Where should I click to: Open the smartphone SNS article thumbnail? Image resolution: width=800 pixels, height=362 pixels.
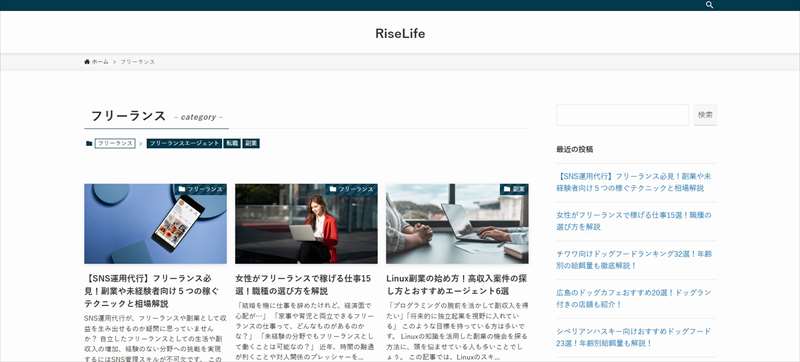point(156,224)
